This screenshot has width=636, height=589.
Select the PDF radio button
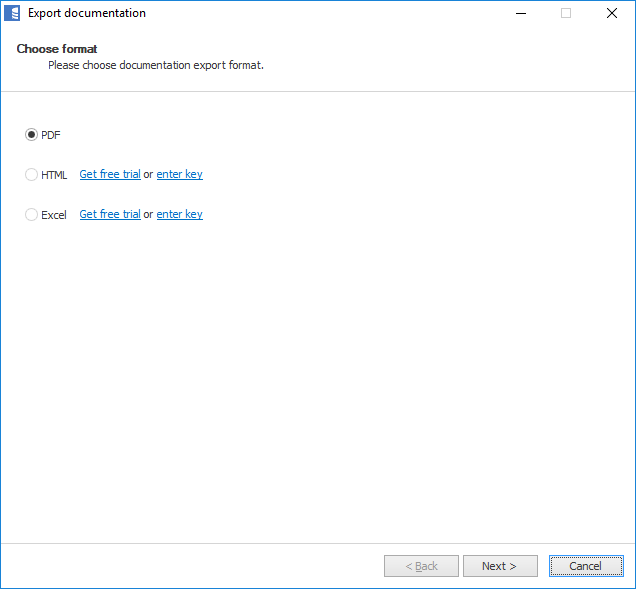[32, 135]
